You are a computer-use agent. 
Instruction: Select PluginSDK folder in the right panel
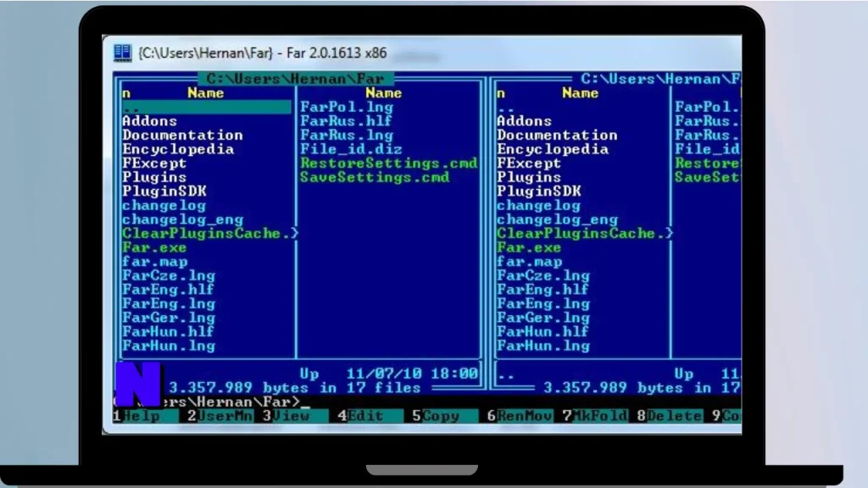click(538, 191)
